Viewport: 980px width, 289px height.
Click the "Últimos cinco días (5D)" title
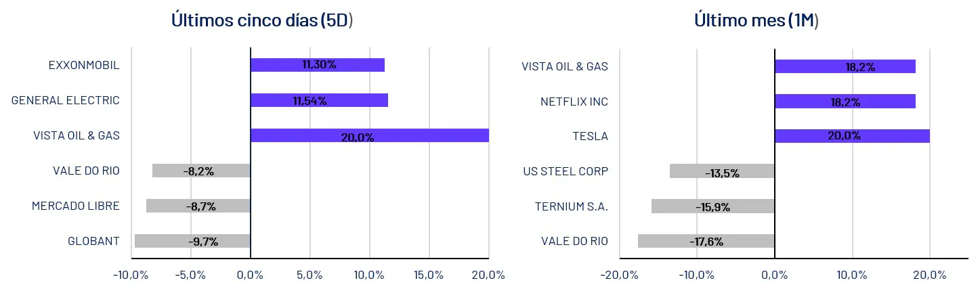coord(262,20)
